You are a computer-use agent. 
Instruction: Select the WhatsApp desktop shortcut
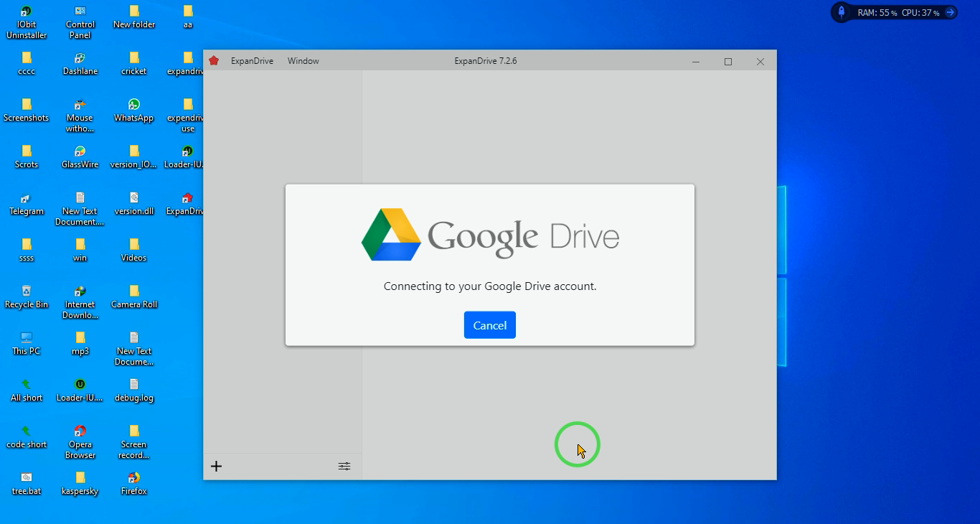(134, 111)
